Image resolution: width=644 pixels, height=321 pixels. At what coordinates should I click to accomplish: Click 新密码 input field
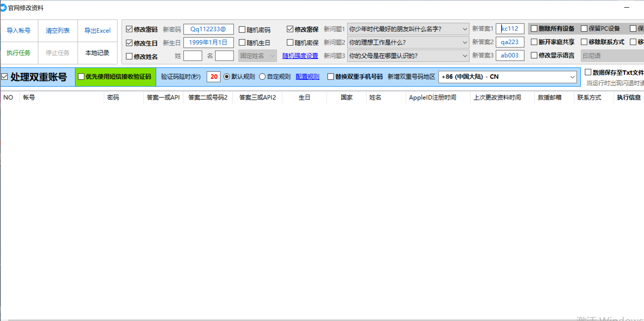click(209, 29)
